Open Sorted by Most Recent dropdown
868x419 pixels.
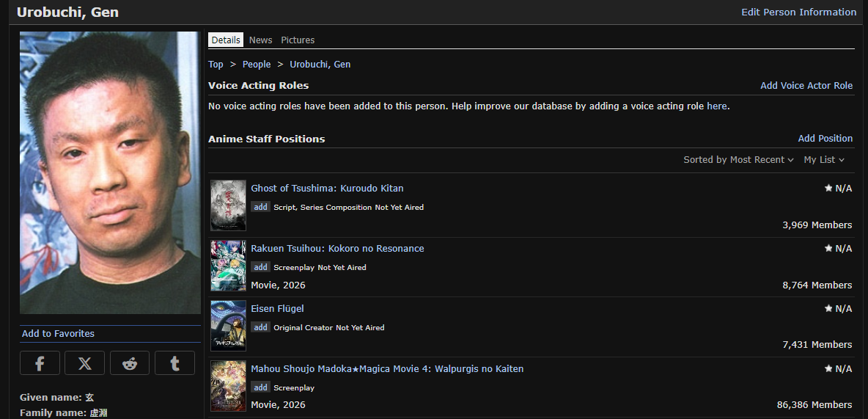tap(738, 160)
